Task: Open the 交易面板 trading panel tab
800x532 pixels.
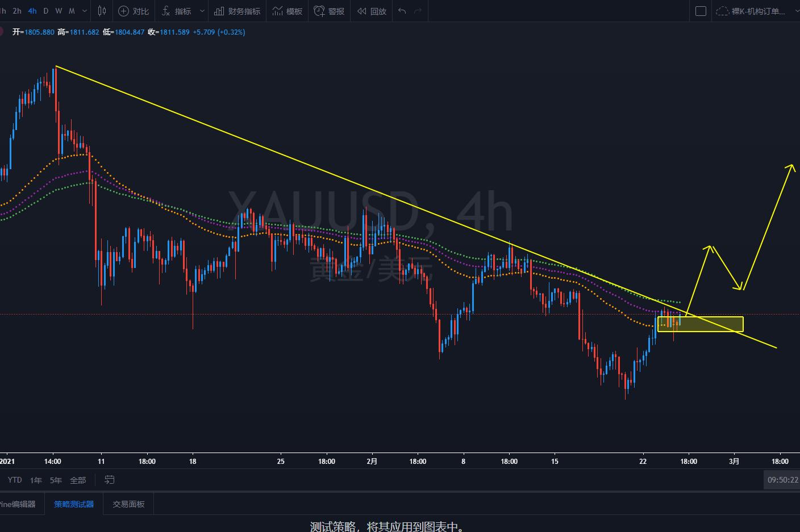Action: pos(128,504)
